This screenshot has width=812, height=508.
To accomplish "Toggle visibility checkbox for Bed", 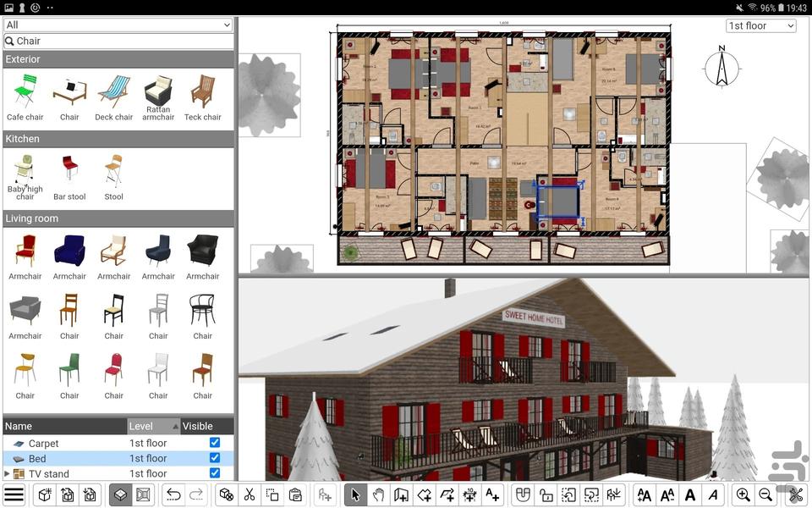I will click(215, 458).
